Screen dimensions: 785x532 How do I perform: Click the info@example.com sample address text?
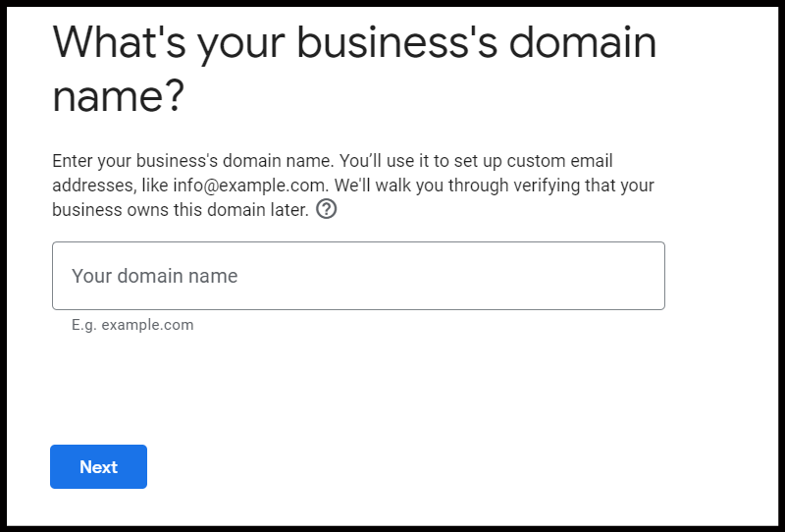click(x=249, y=186)
